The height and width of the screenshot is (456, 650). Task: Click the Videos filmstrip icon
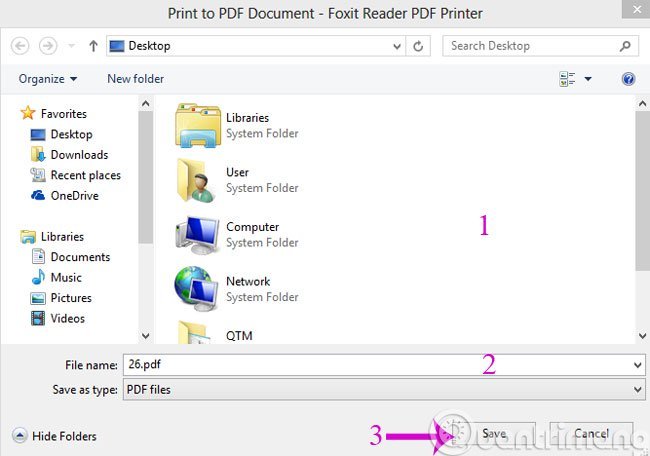pos(38,318)
